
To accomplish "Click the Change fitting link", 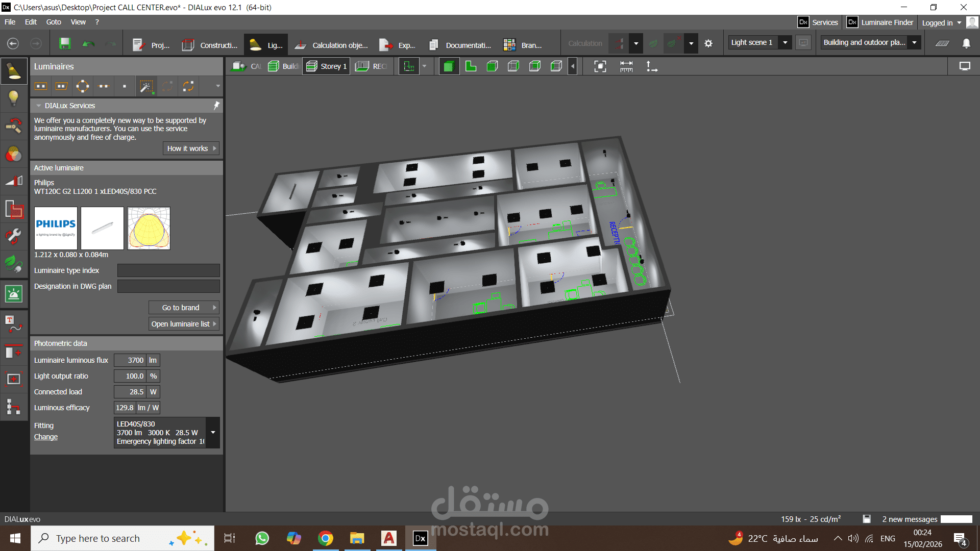I will point(46,437).
